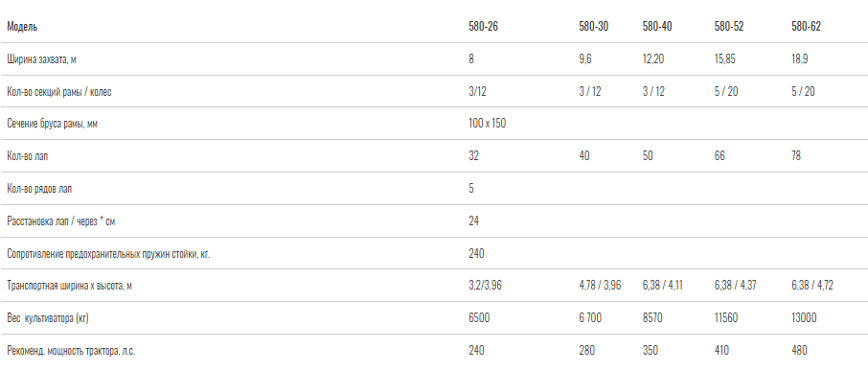Click the 580-62 model header
This screenshot has width=868, height=371.
tap(806, 27)
